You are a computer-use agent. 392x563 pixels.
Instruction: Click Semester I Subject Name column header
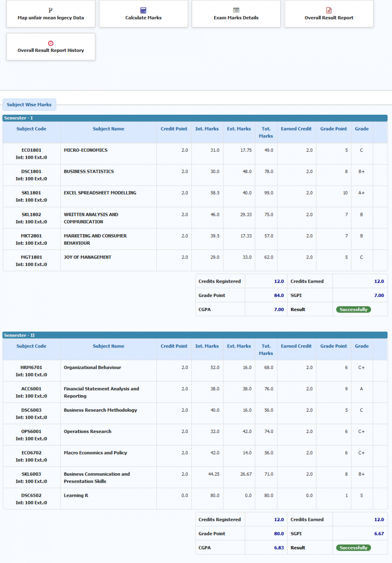click(108, 129)
